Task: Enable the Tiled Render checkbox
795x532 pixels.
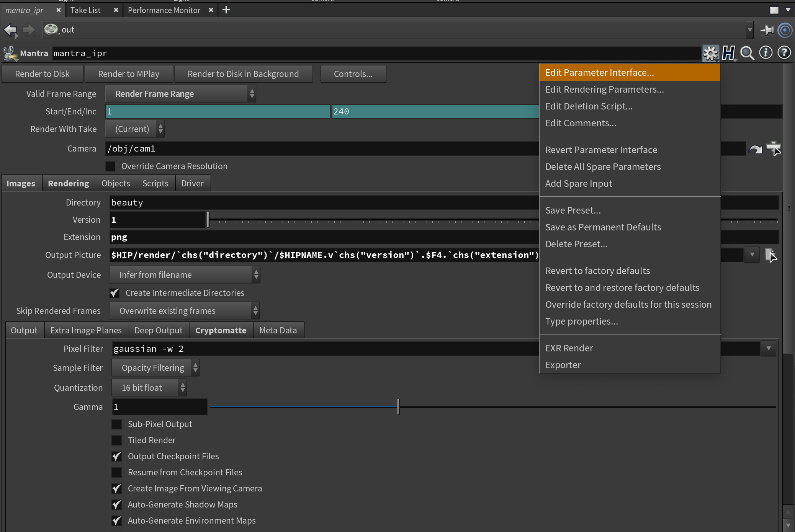Action: [117, 441]
